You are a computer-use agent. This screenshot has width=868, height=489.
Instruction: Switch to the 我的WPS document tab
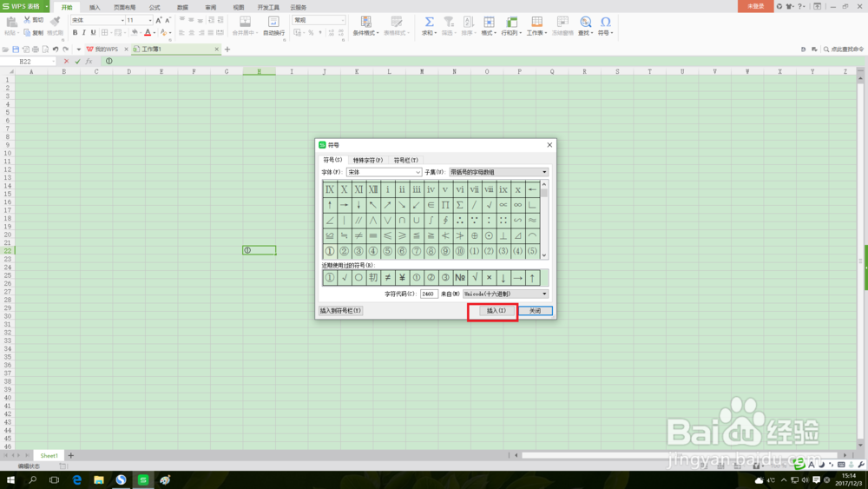tap(106, 50)
